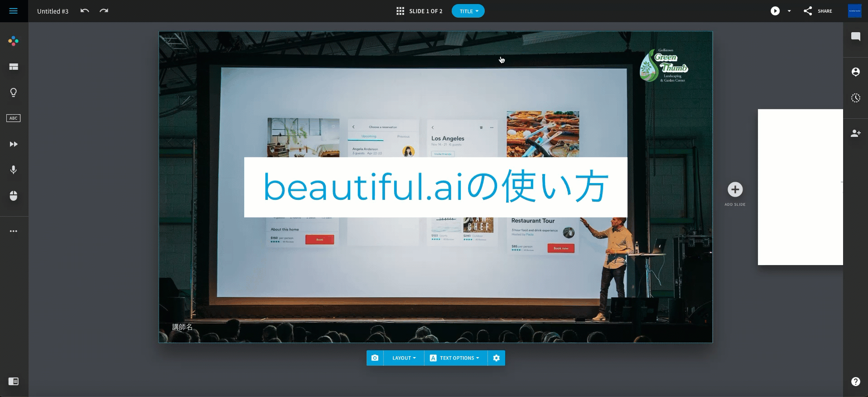Image resolution: width=868 pixels, height=397 pixels.
Task: Open the slide layout templates icon
Action: click(14, 67)
